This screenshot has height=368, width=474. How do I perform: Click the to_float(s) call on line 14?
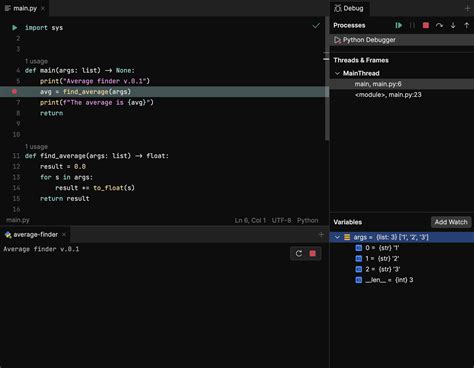[114, 188]
